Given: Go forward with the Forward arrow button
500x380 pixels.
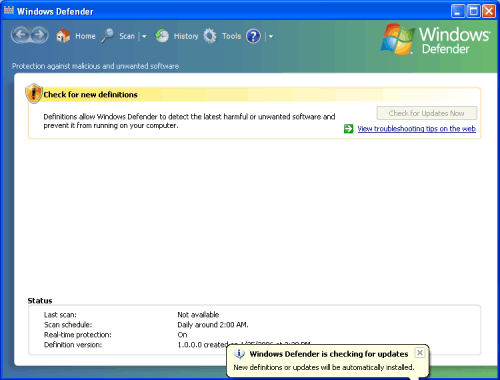Looking at the screenshot, I should click(x=40, y=35).
